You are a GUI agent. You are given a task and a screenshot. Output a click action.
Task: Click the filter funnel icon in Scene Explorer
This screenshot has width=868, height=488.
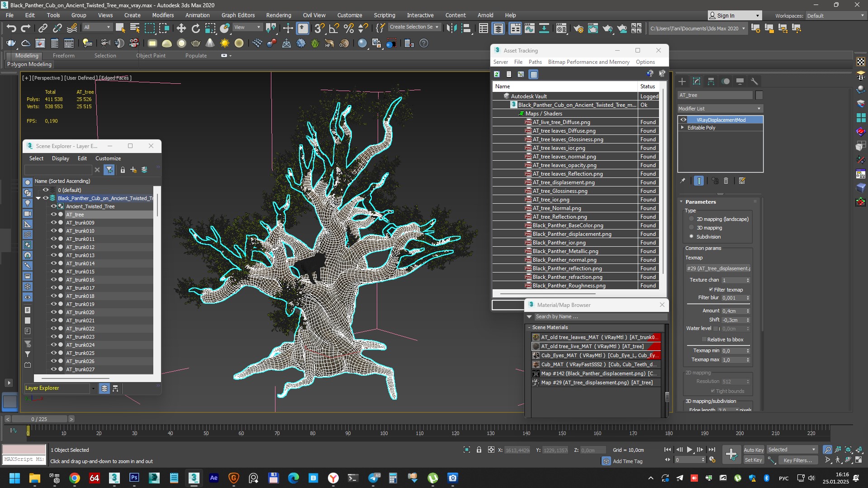click(x=109, y=170)
